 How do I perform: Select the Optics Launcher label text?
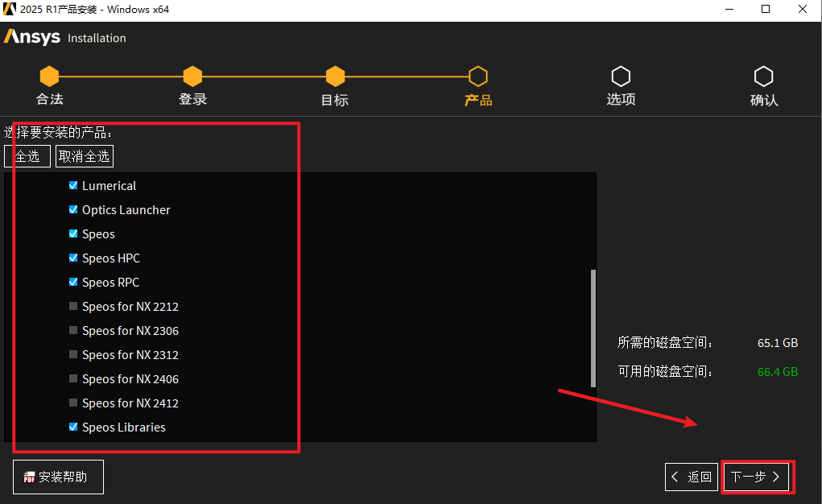(x=126, y=210)
